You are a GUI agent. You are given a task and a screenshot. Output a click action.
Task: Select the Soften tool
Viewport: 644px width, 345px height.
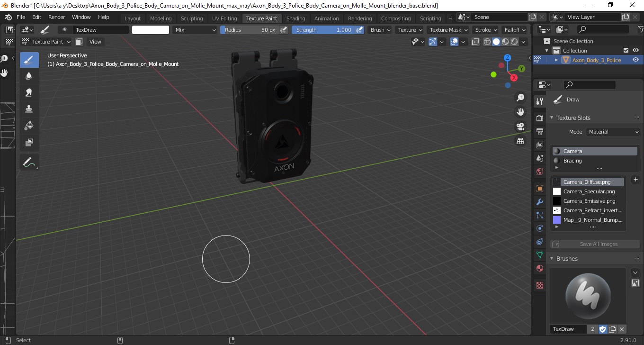[x=29, y=76]
